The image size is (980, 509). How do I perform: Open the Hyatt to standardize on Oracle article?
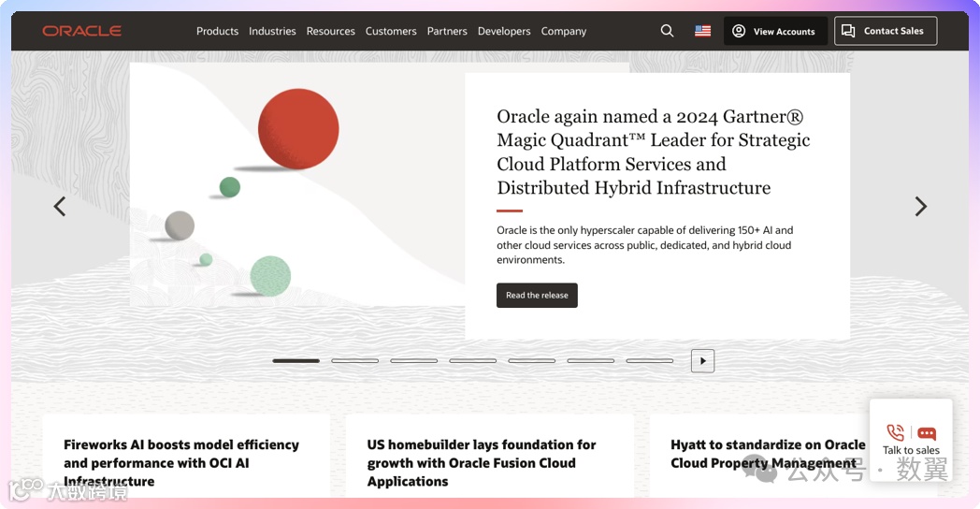pos(768,454)
